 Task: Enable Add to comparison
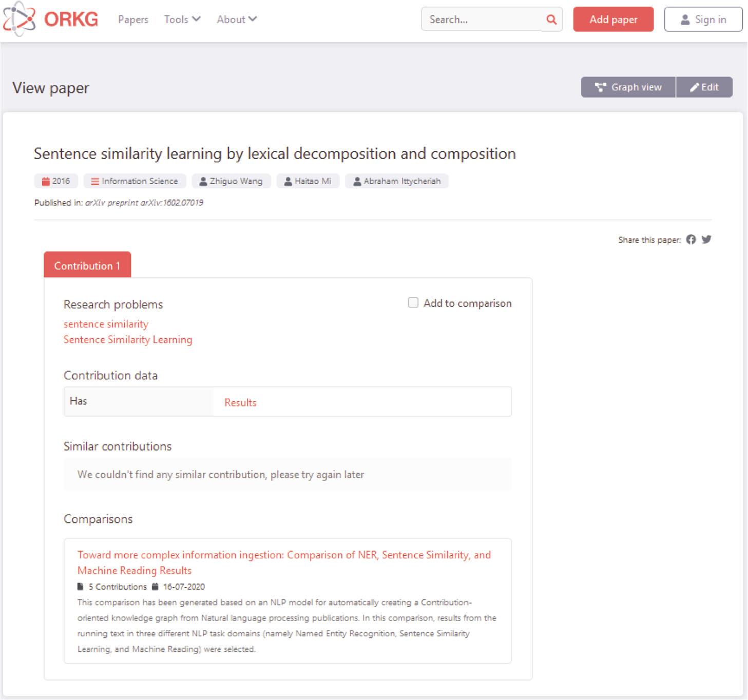(x=412, y=303)
